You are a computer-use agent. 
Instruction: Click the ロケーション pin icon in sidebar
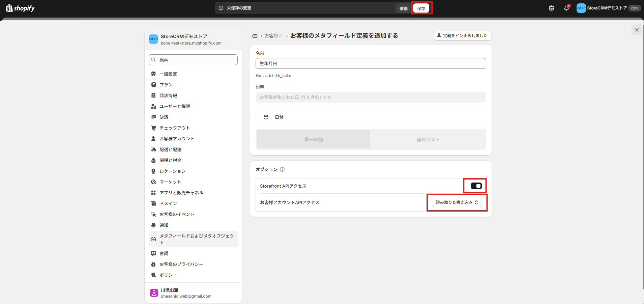(x=153, y=171)
